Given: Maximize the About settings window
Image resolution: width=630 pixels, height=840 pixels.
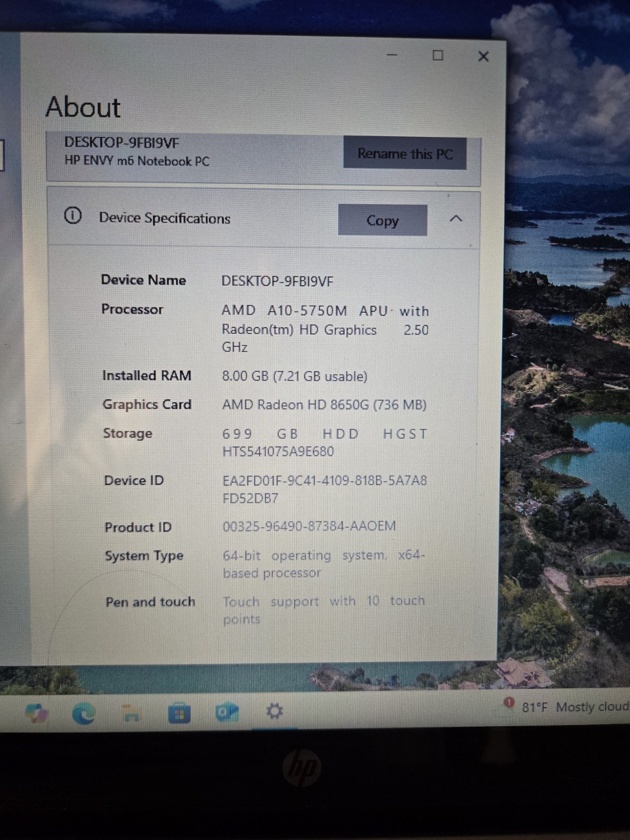Looking at the screenshot, I should 437,55.
